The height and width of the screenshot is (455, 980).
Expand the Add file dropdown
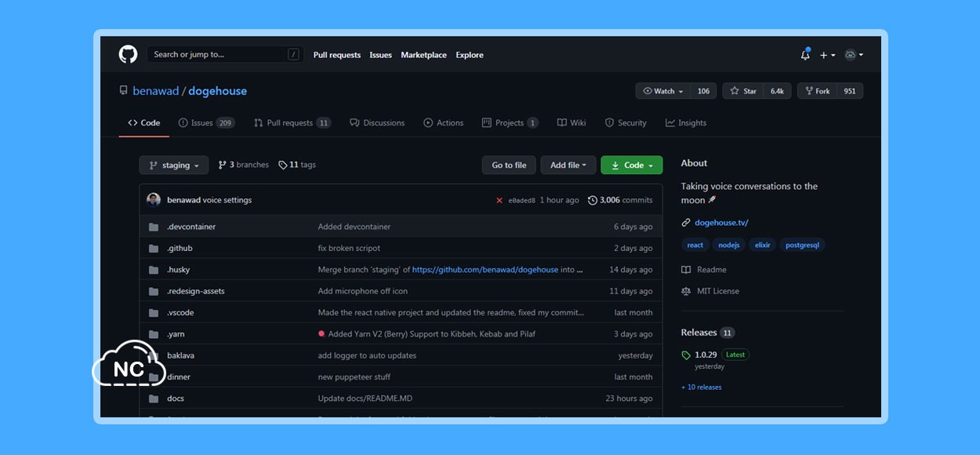[568, 166]
